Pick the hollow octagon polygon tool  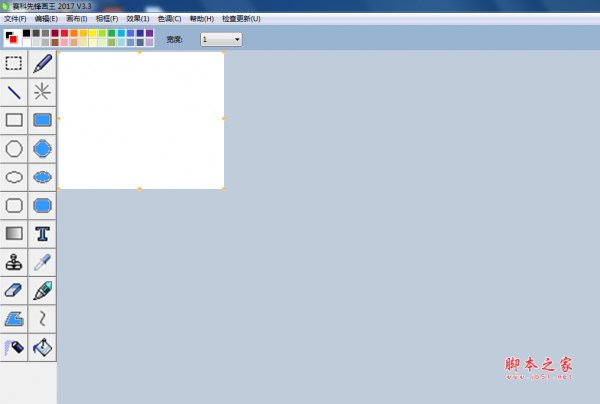tap(14, 149)
